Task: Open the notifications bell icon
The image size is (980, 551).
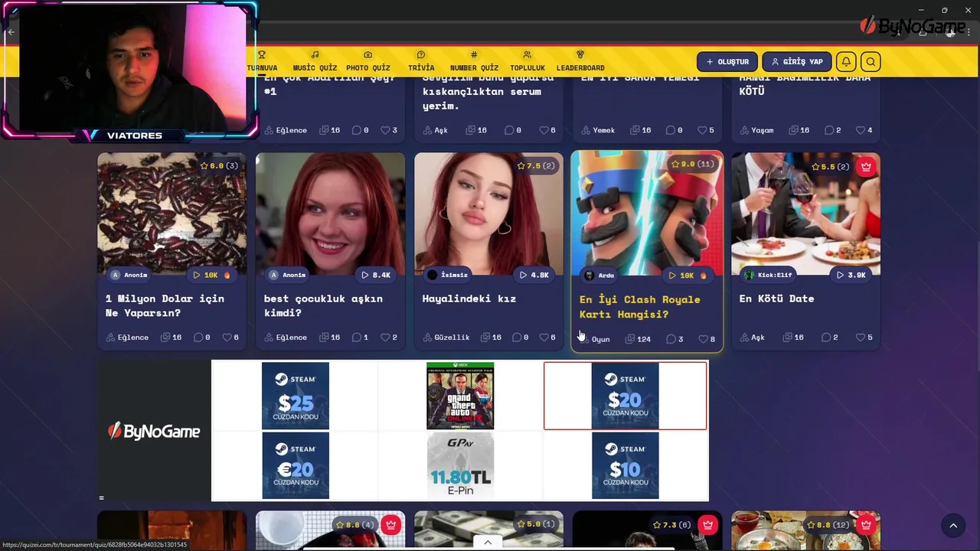Action: click(846, 62)
